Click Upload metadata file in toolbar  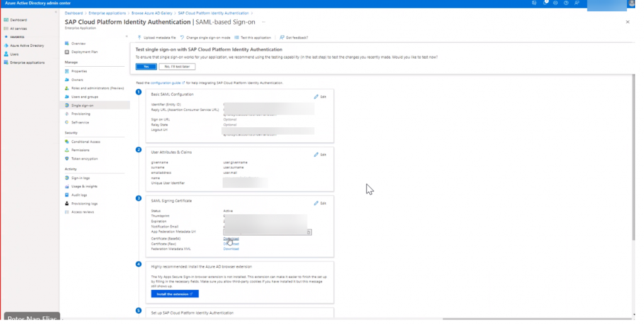(157, 37)
